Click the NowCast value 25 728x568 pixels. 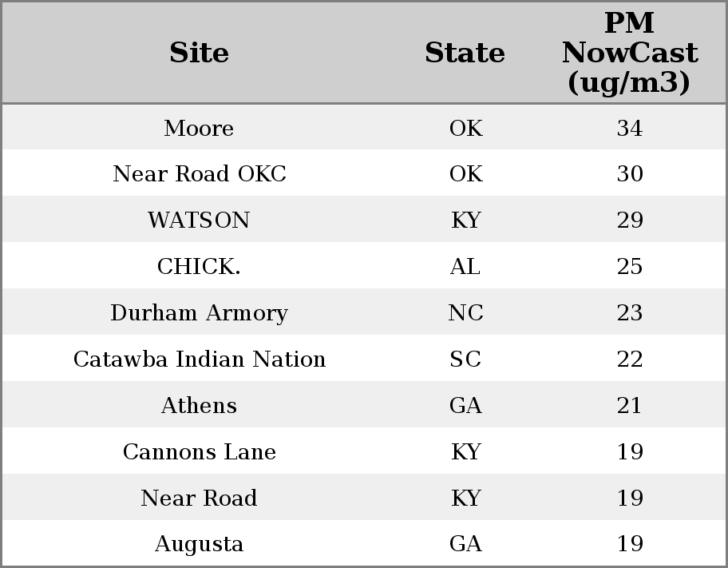(629, 267)
